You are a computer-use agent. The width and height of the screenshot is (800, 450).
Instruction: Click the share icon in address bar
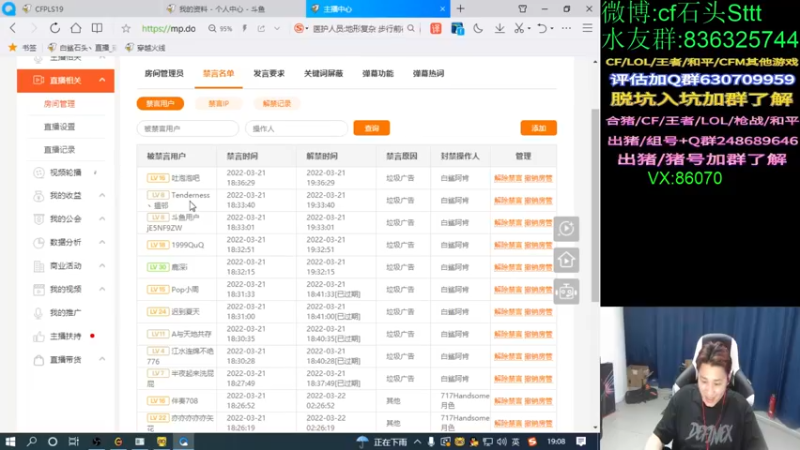(x=261, y=29)
